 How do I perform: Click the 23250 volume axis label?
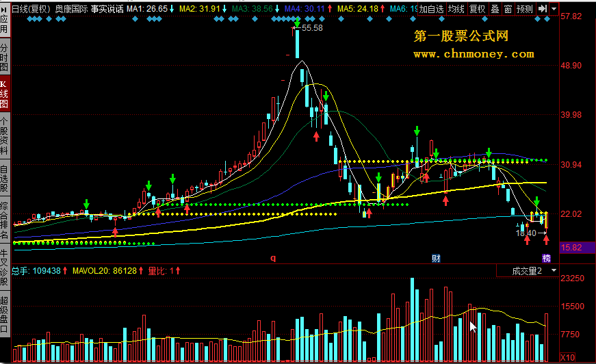[573, 278]
